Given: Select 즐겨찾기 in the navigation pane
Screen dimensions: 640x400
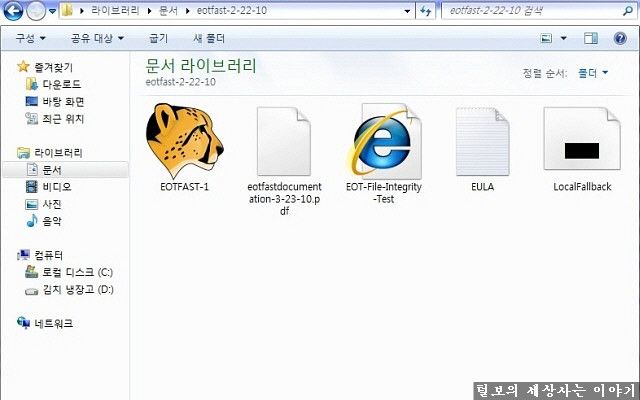Looking at the screenshot, I should pos(53,67).
